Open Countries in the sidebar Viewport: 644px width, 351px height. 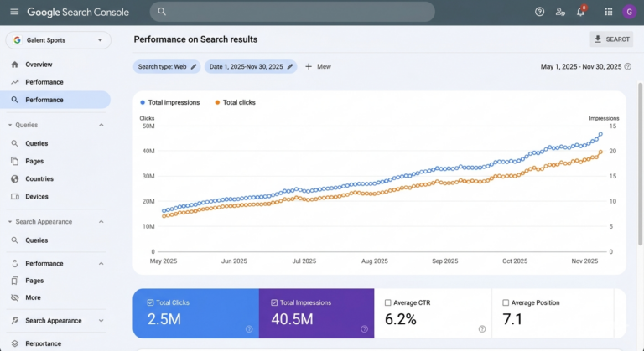(x=39, y=179)
